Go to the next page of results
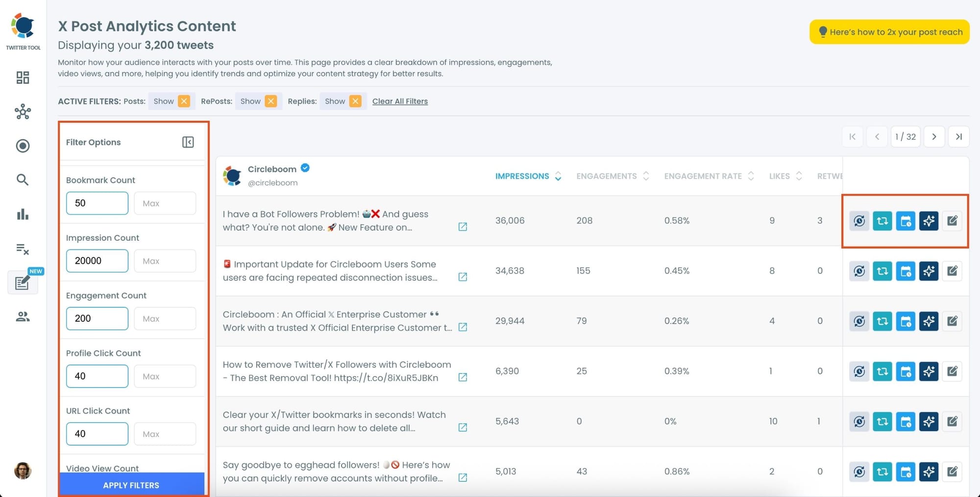 point(934,137)
